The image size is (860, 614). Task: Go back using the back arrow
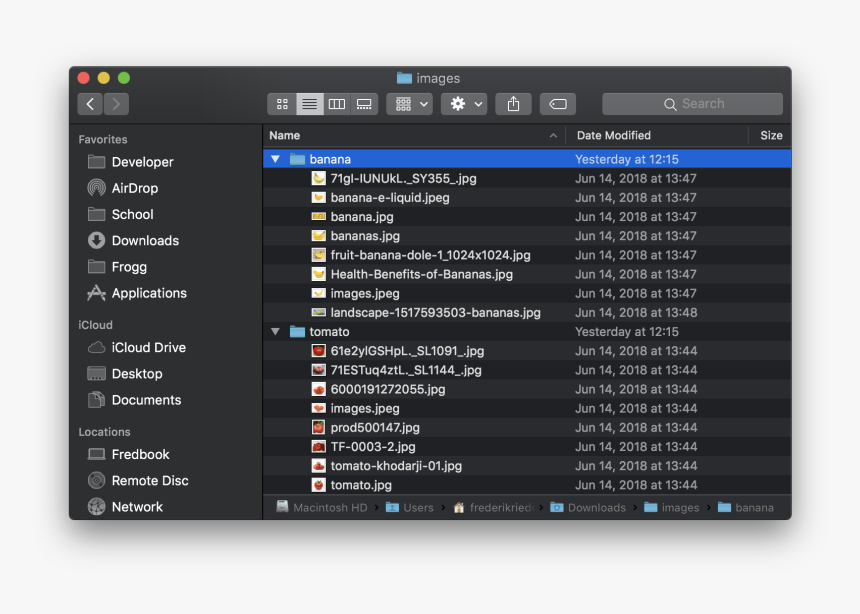(90, 104)
